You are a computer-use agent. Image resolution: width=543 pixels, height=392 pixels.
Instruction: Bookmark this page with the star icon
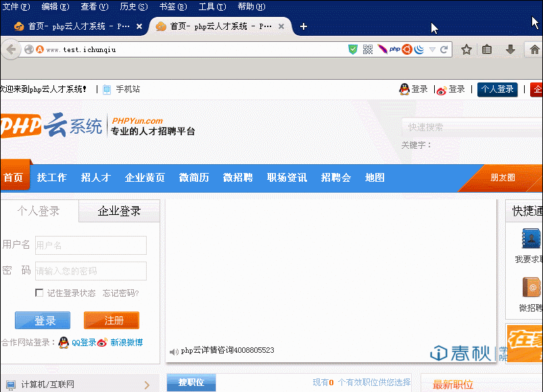(466, 49)
